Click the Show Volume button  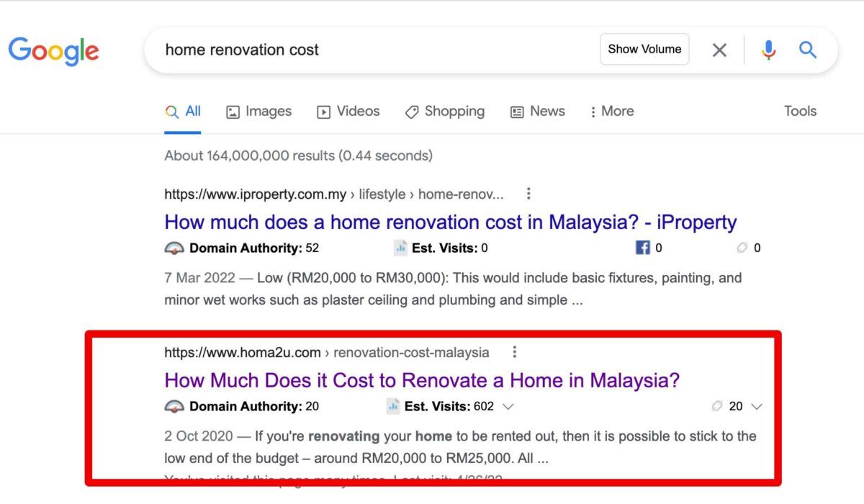coord(644,49)
